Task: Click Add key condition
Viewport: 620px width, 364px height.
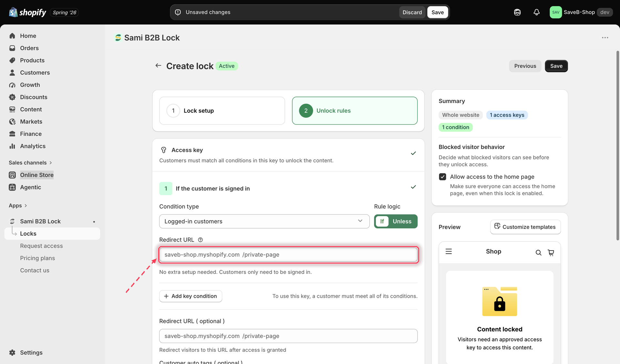Action: [x=191, y=296]
